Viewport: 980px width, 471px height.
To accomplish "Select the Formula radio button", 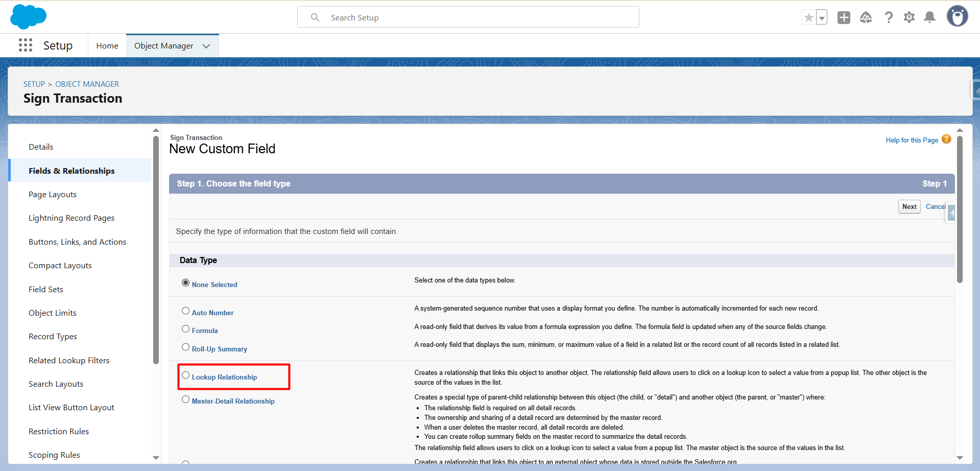I will (186, 329).
